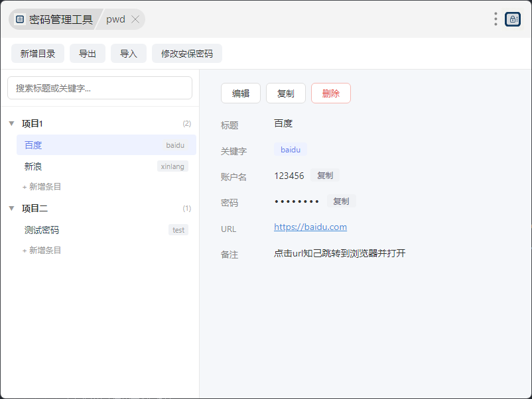The image size is (532, 399).
Task: Click the 新增目录 button
Action: (38, 54)
